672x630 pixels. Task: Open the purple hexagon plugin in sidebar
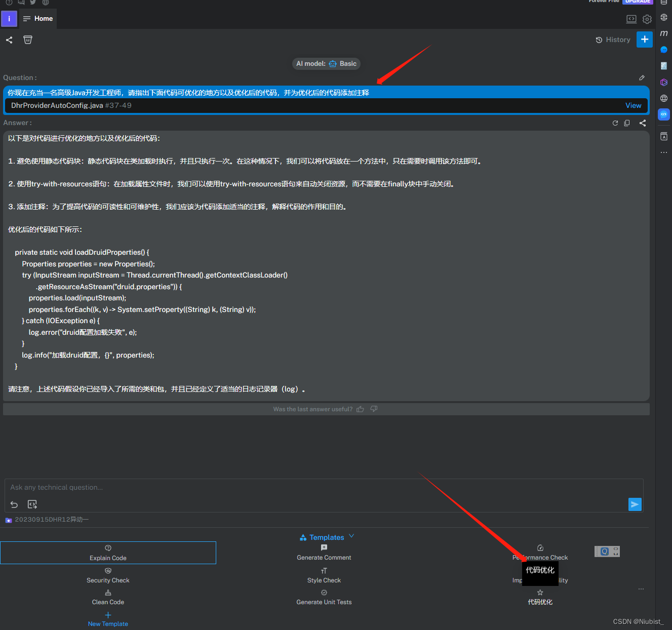coord(664,82)
